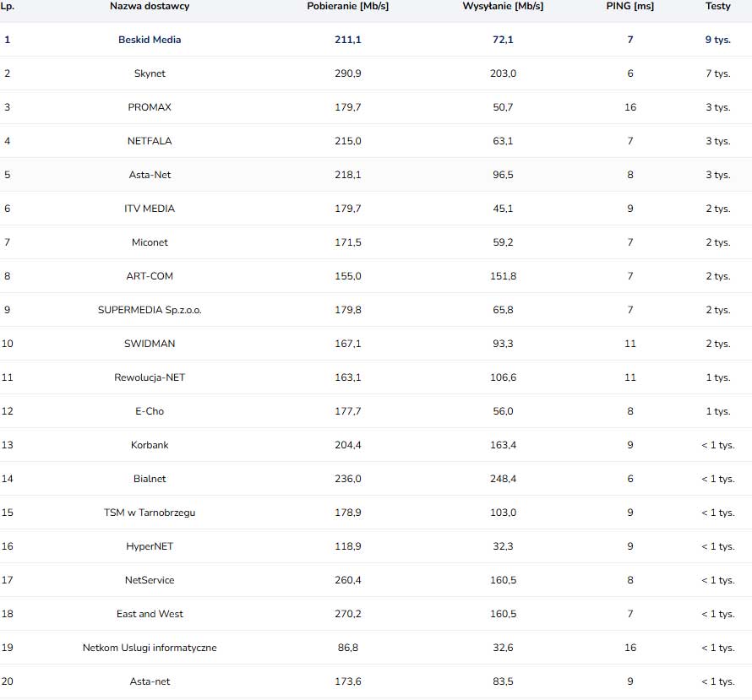Open the Korbank provider entry
Viewport: 752px width, 700px height.
pyautogui.click(x=150, y=445)
